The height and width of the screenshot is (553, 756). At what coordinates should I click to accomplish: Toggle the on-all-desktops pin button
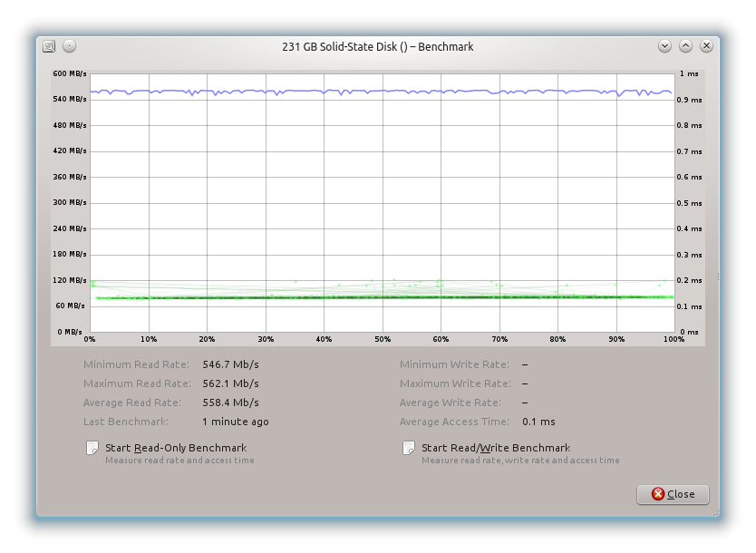(x=69, y=46)
